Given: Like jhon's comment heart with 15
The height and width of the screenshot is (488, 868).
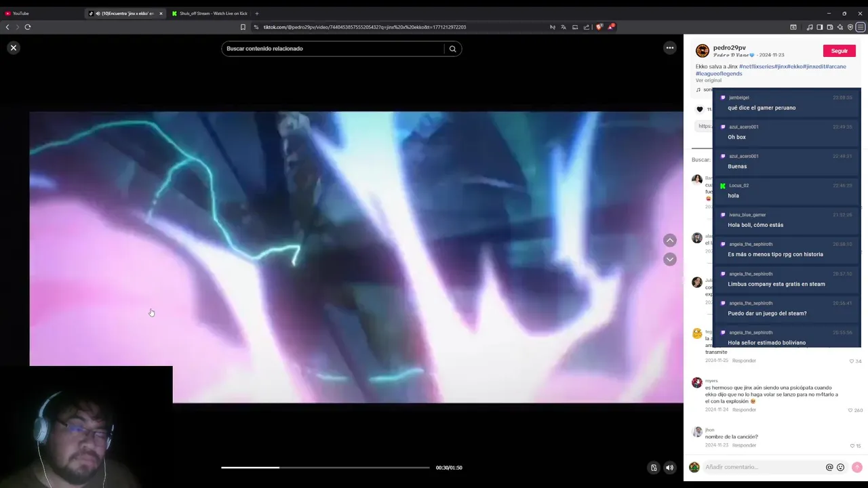Looking at the screenshot, I should (852, 445).
